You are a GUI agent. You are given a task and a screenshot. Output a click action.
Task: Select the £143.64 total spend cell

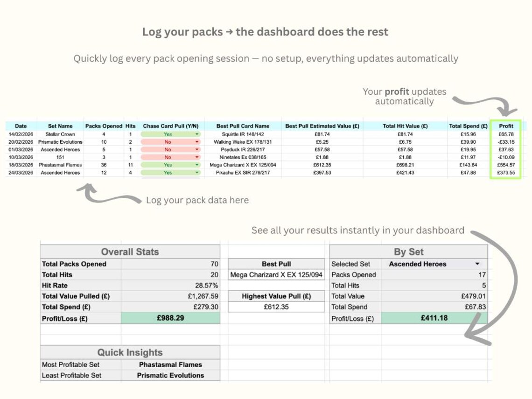point(468,165)
